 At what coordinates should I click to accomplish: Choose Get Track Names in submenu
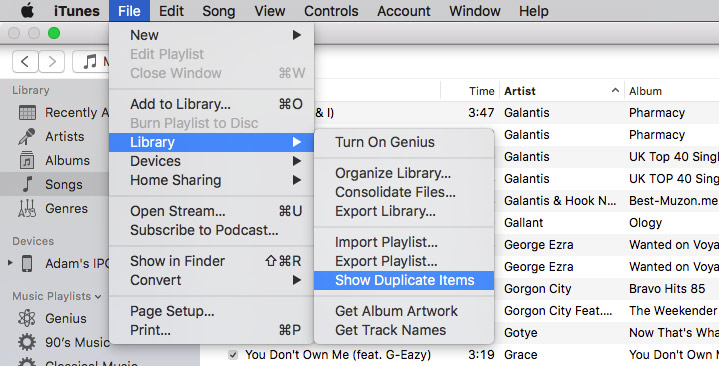(404, 330)
